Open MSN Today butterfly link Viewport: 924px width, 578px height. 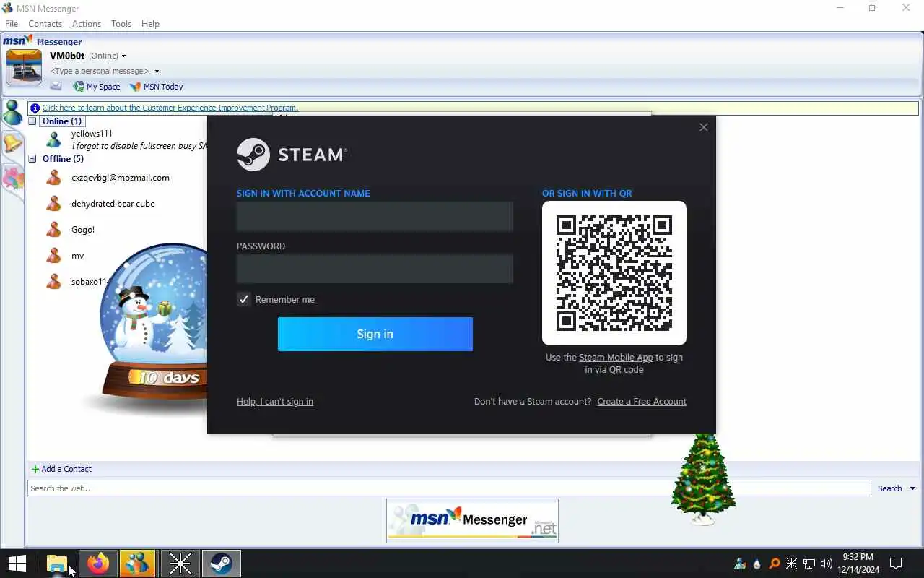pyautogui.click(x=156, y=87)
